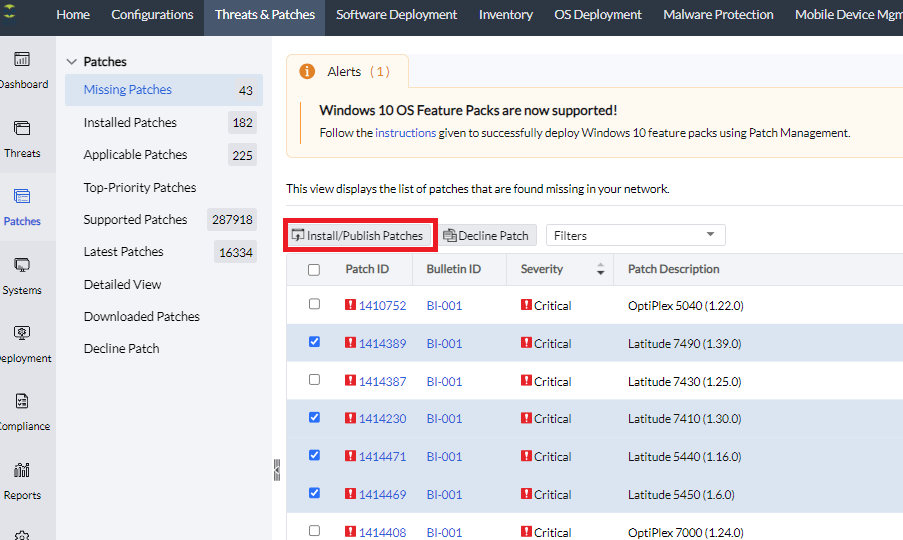This screenshot has height=540, width=903.
Task: Go to Compliance sidebar icon
Action: click(22, 403)
